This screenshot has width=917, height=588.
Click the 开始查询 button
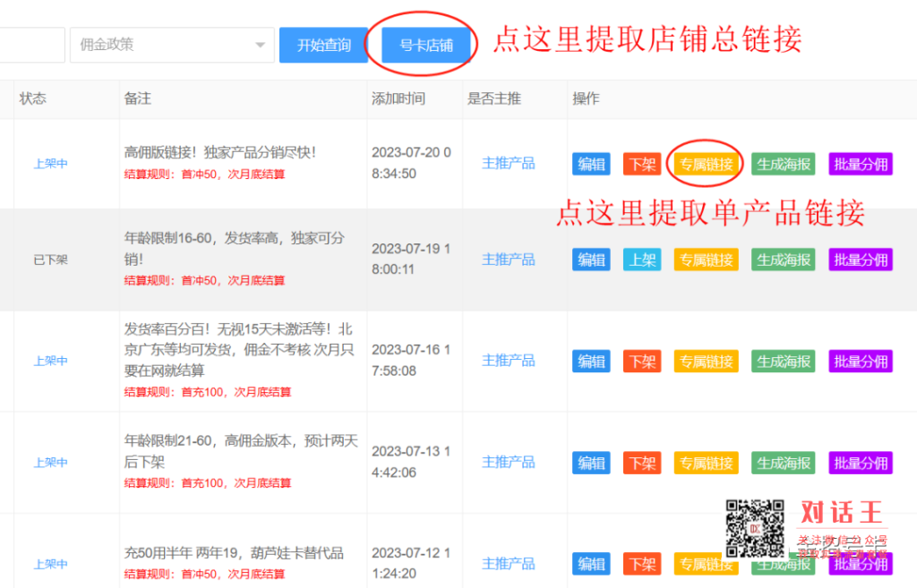tap(323, 45)
